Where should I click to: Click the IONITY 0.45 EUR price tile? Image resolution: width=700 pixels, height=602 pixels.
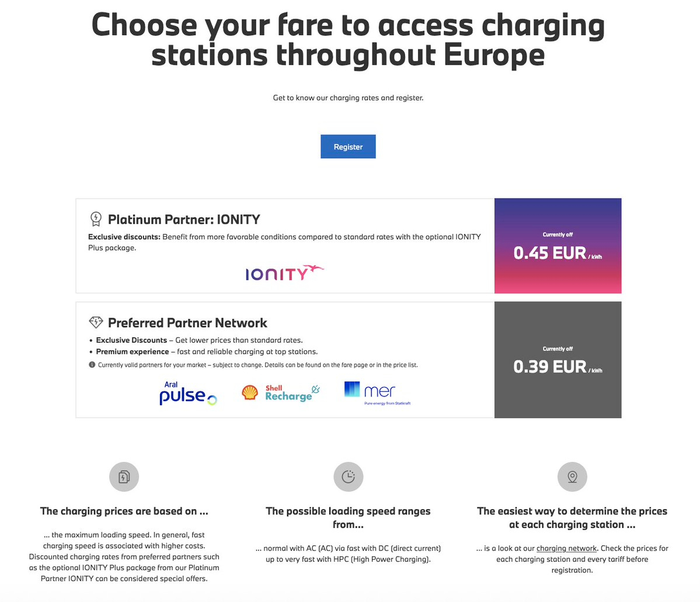coord(558,246)
